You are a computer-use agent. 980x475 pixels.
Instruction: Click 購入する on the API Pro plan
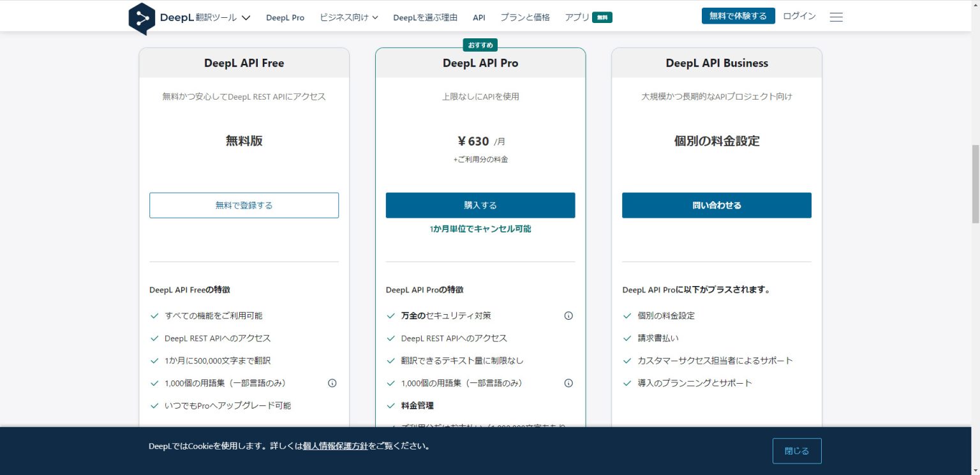click(480, 205)
